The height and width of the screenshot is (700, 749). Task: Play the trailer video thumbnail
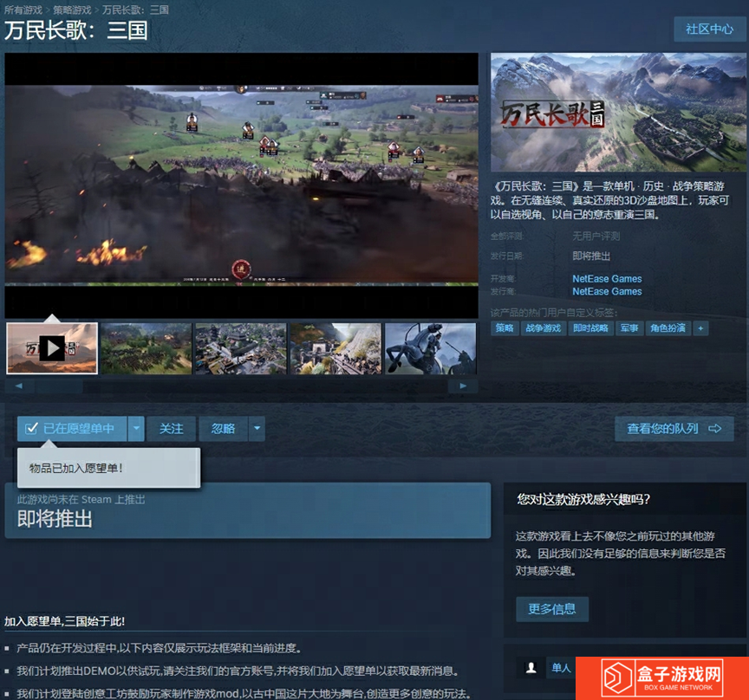(52, 348)
